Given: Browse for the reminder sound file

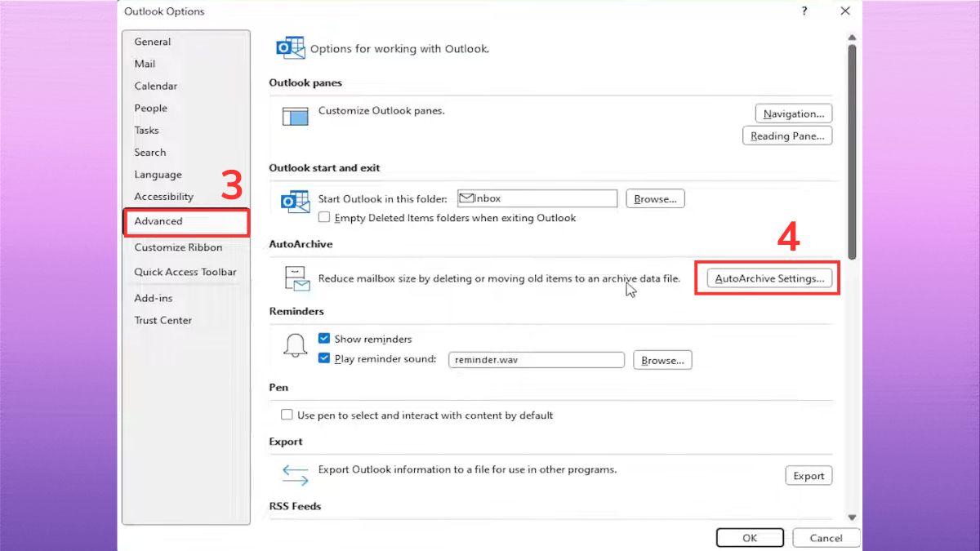Looking at the screenshot, I should (662, 360).
